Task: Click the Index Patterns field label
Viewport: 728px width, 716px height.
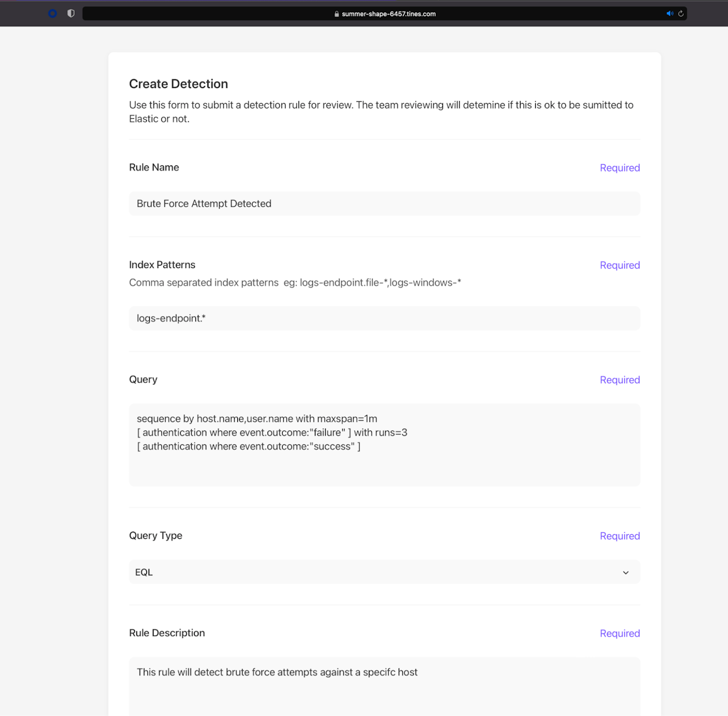Action: (x=162, y=265)
